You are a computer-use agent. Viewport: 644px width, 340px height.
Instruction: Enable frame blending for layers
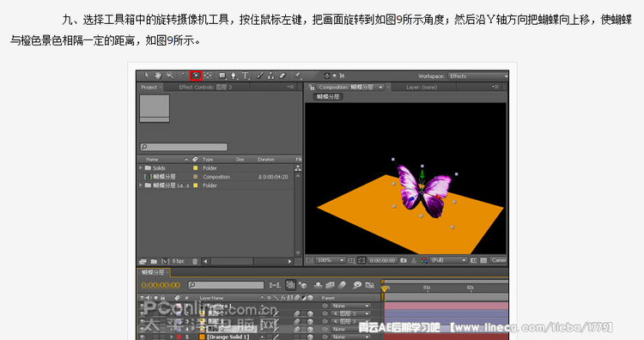click(x=331, y=285)
